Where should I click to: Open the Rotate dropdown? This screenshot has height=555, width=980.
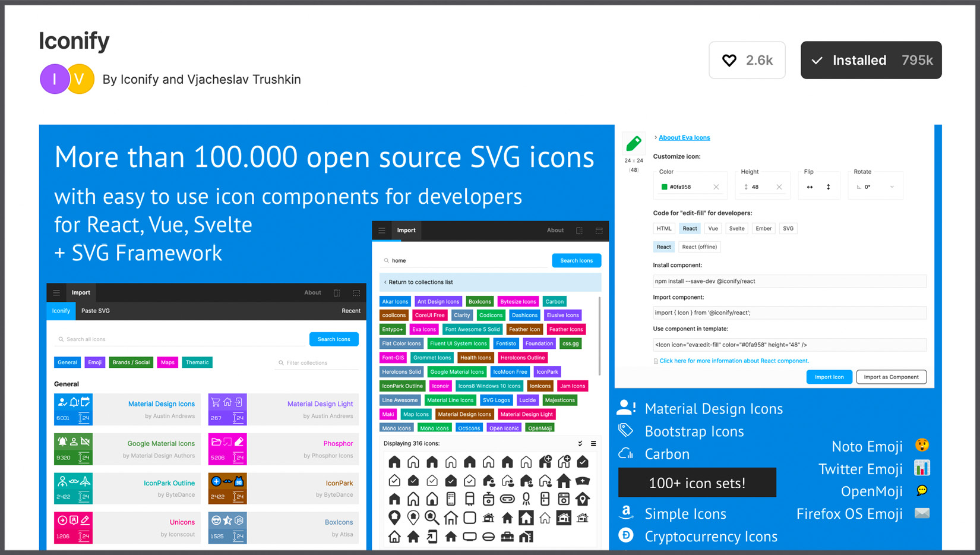click(x=875, y=187)
